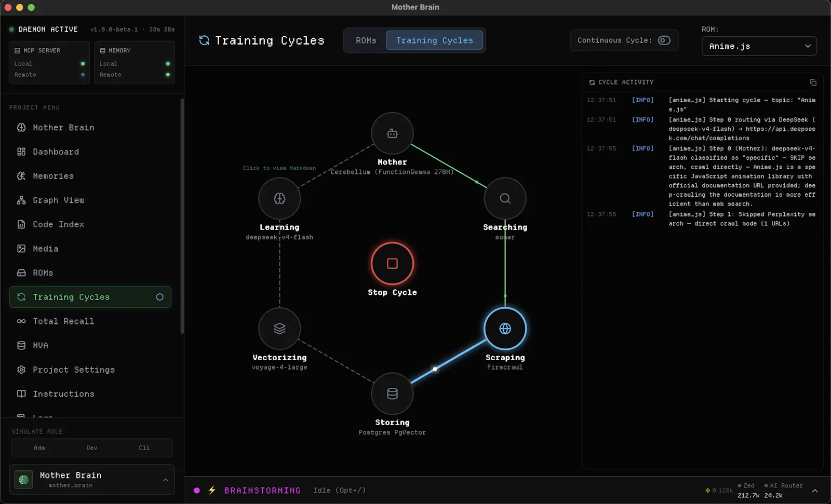
Task: Click Memory Local status row
Action: pos(135,63)
